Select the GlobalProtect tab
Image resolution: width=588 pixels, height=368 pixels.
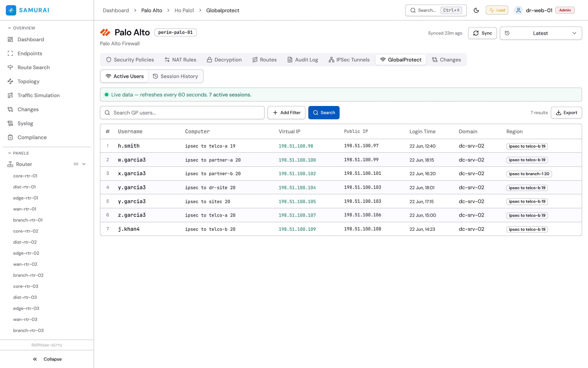(401, 60)
